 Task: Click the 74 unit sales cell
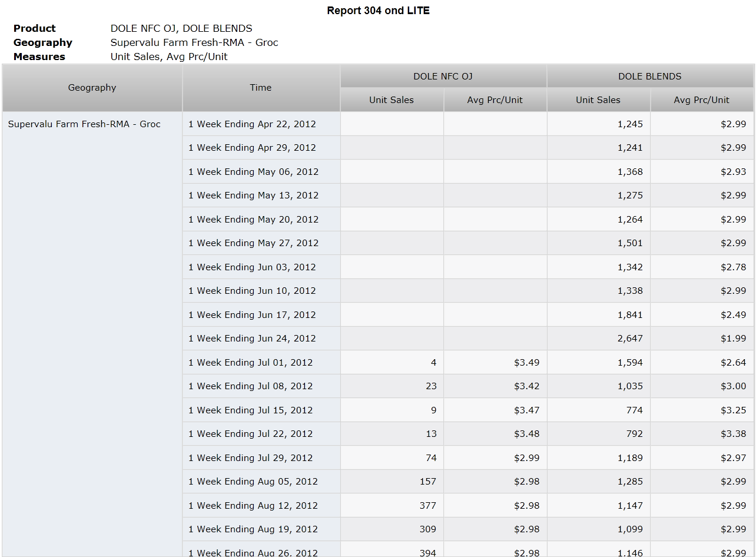392,458
